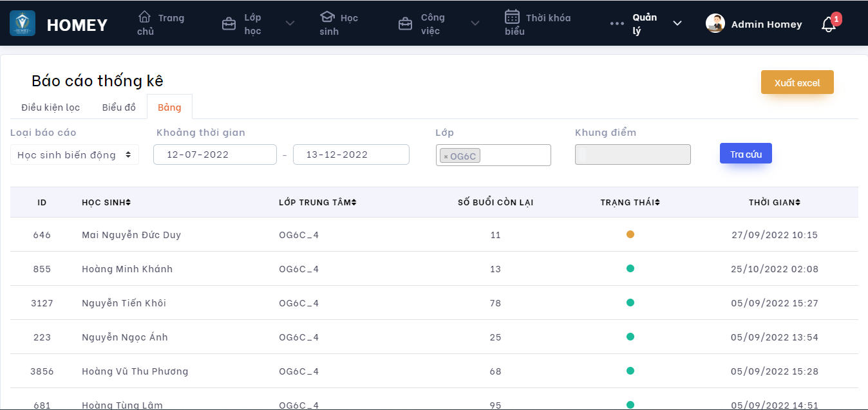The width and height of the screenshot is (868, 410).
Task: Open the notification bell icon
Action: [x=828, y=25]
